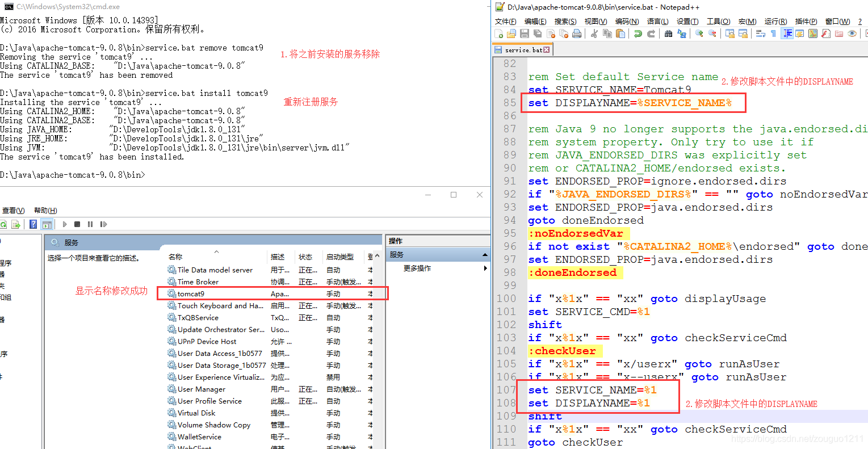Open a file using Notepad++ toolbar
868x449 pixels.
coord(511,34)
